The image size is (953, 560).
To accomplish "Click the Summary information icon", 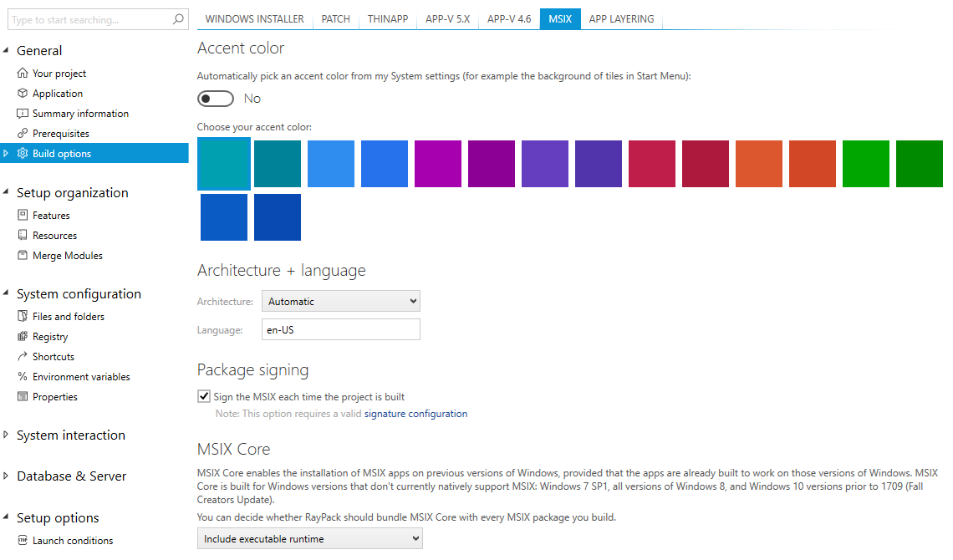I will (21, 113).
